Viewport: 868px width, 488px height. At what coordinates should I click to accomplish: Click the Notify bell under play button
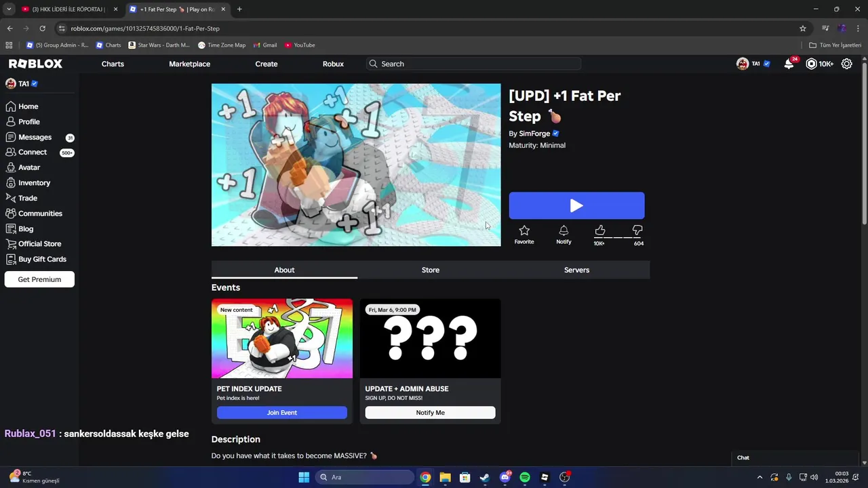click(x=564, y=235)
